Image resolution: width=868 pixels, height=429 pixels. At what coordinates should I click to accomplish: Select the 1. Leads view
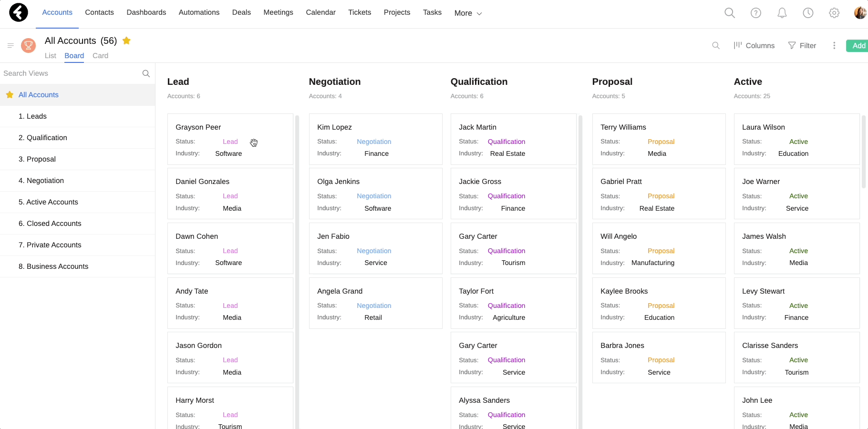pos(77,116)
